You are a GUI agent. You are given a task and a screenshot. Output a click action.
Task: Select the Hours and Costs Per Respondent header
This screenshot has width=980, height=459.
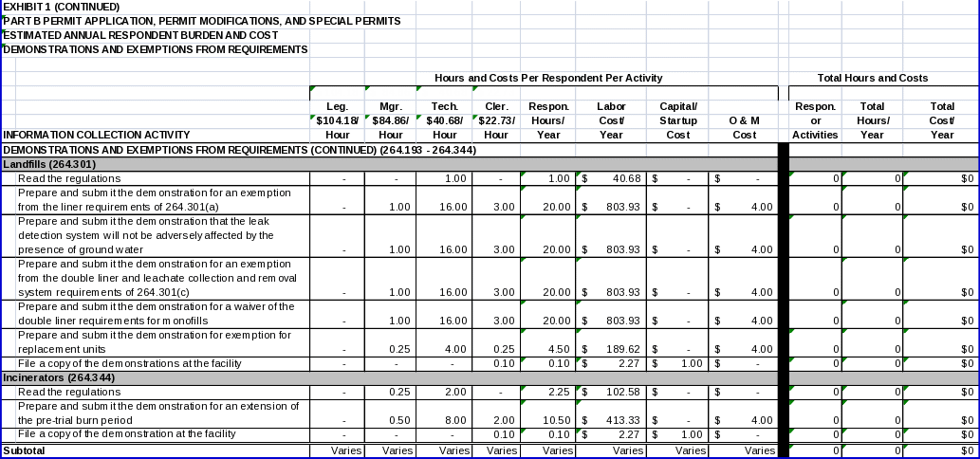pyautogui.click(x=547, y=78)
